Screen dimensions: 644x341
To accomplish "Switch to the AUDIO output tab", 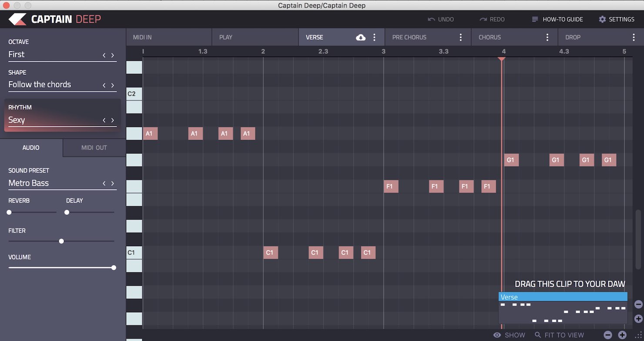I will pyautogui.click(x=31, y=148).
